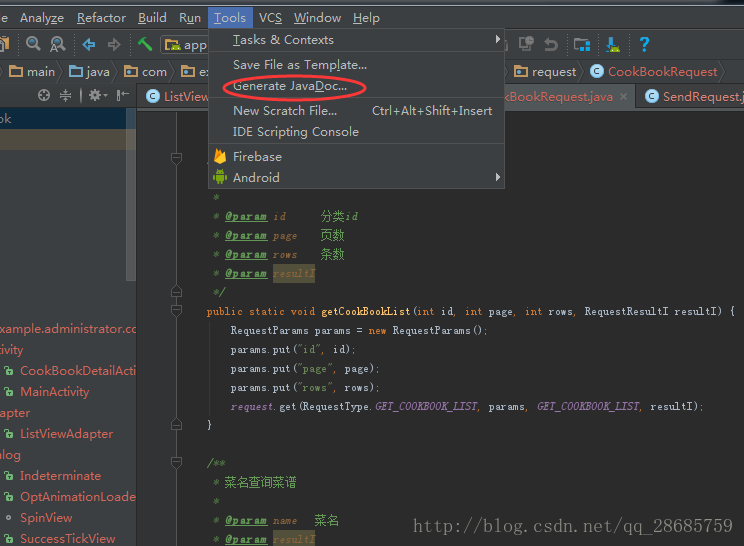The image size is (744, 546).
Task: Click the class icon on SendRequest tab
Action: [x=652, y=96]
